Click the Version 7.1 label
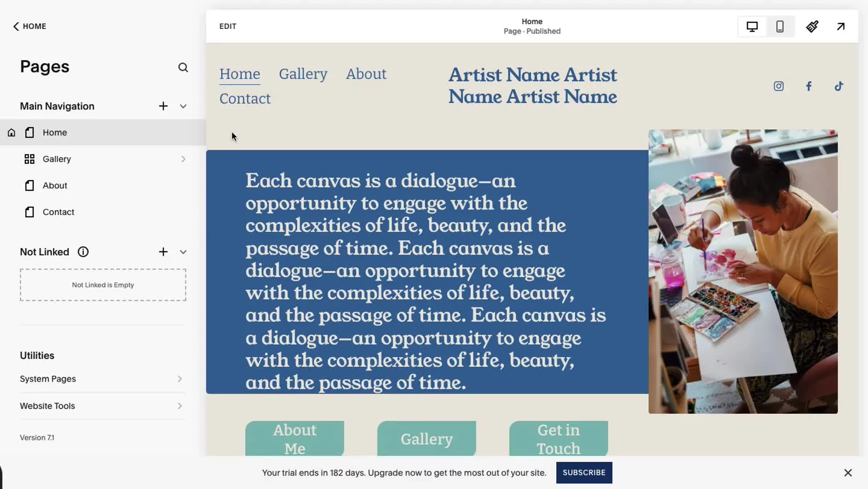The image size is (868, 489). tap(37, 438)
